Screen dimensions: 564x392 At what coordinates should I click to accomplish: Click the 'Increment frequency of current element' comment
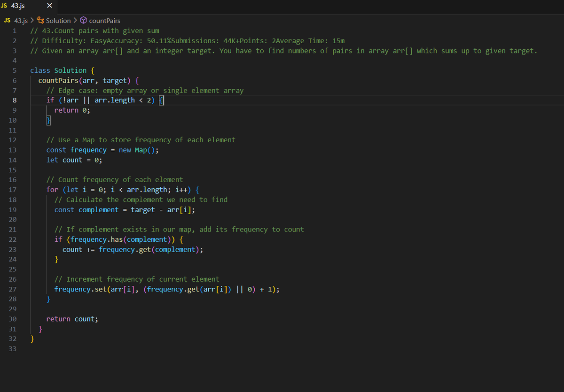tap(137, 279)
